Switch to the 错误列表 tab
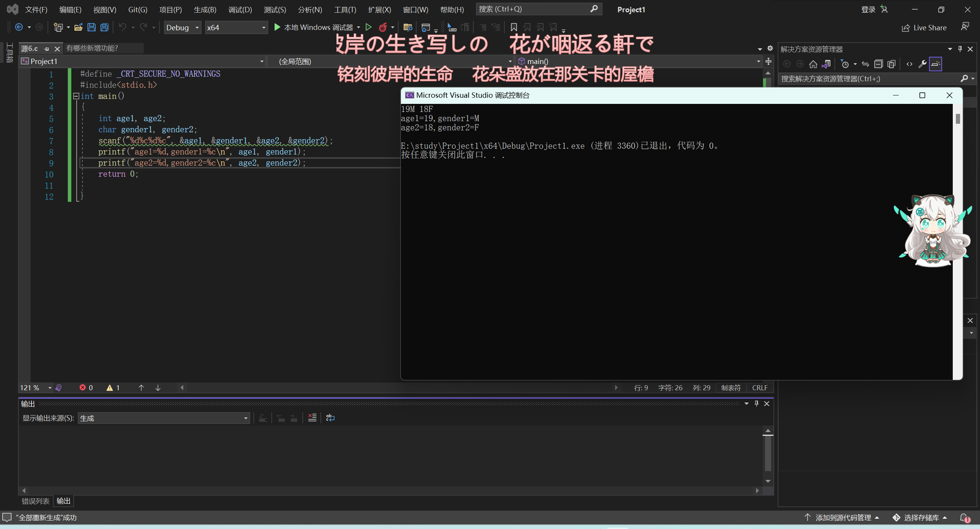980x529 pixels. point(35,501)
